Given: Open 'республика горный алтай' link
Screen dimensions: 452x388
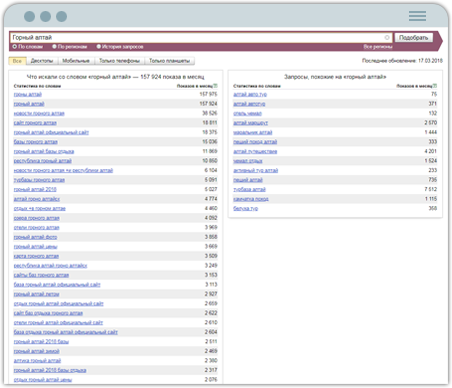Looking at the screenshot, I should pos(43,161).
